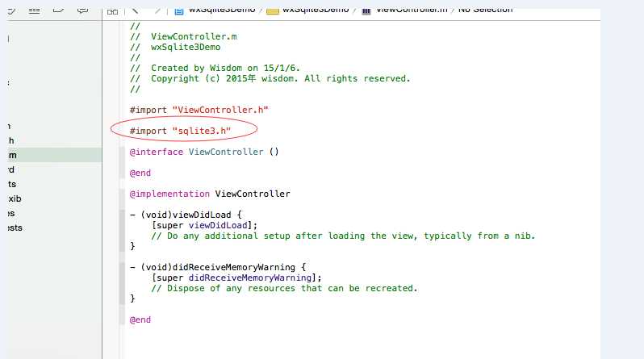Open the speech-bubble report navigator icon
Screen dimensions: 644x359
(82, 10)
